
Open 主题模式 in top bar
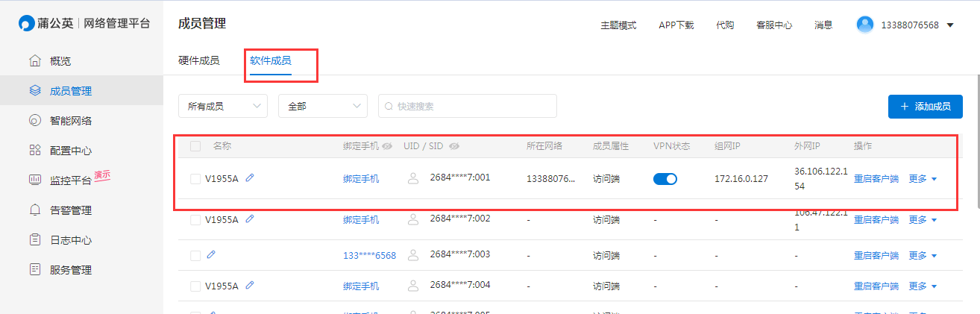(618, 25)
